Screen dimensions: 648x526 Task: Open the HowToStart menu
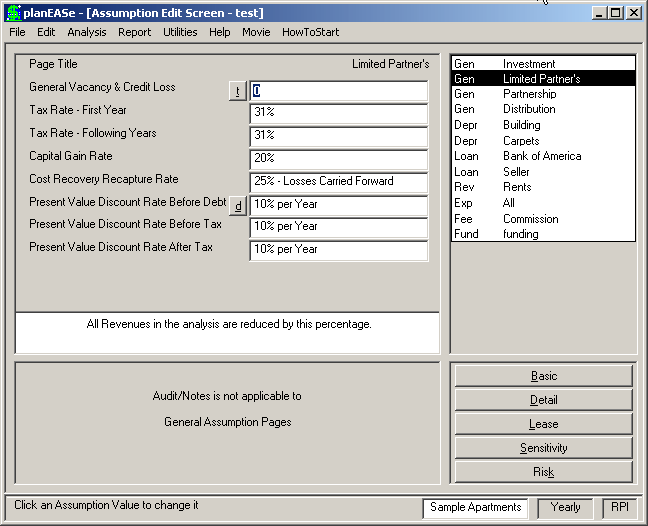coord(310,32)
